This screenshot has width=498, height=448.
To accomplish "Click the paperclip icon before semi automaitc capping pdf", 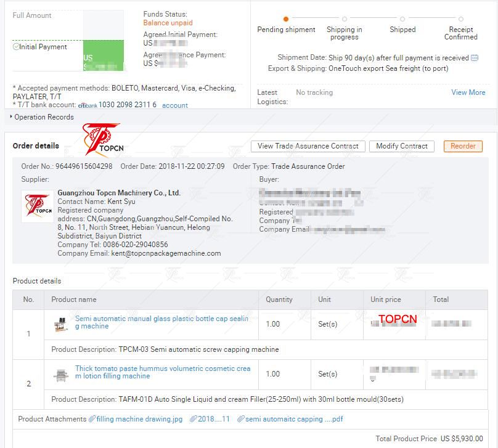I will pyautogui.click(x=241, y=419).
